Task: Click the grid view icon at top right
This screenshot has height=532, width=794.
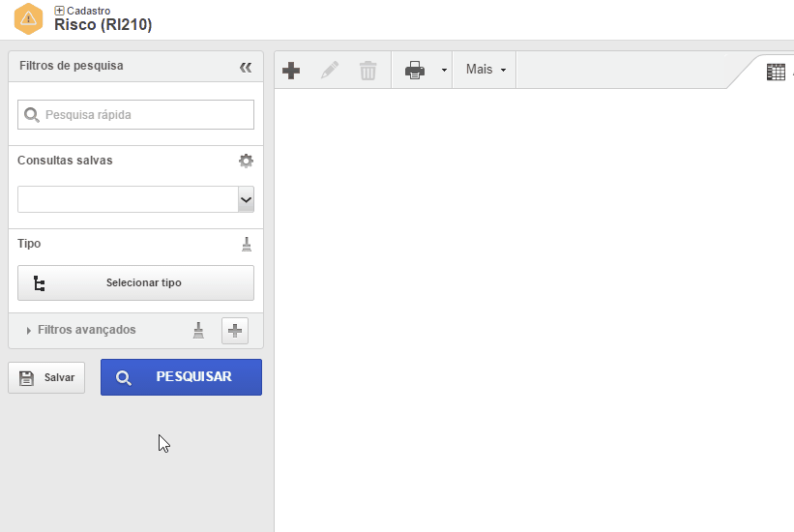Action: pos(776,72)
